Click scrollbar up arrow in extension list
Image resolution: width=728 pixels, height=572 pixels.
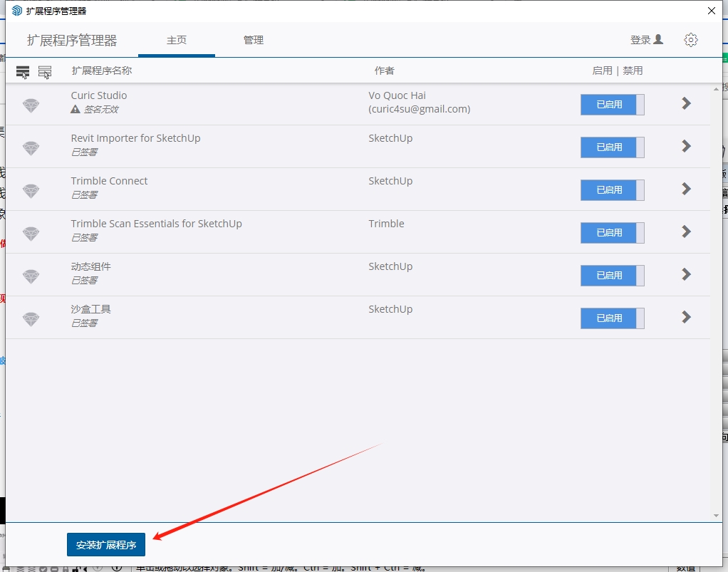[716, 88]
